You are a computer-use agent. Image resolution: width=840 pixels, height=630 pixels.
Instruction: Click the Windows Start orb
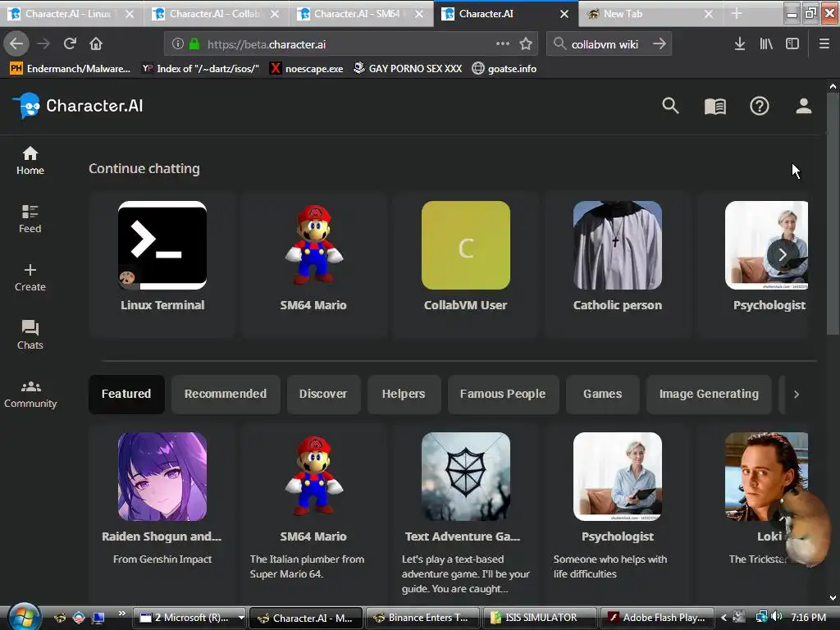pos(23,617)
